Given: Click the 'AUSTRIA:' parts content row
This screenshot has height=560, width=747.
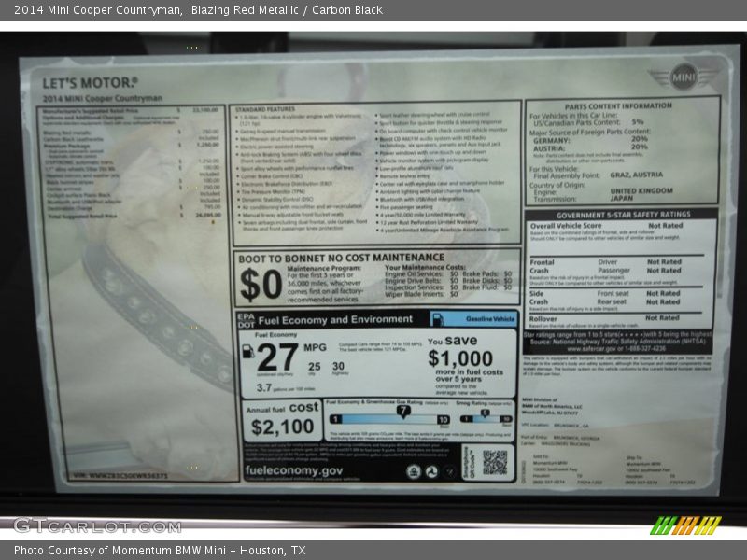Looking at the screenshot, I should click(590, 147).
